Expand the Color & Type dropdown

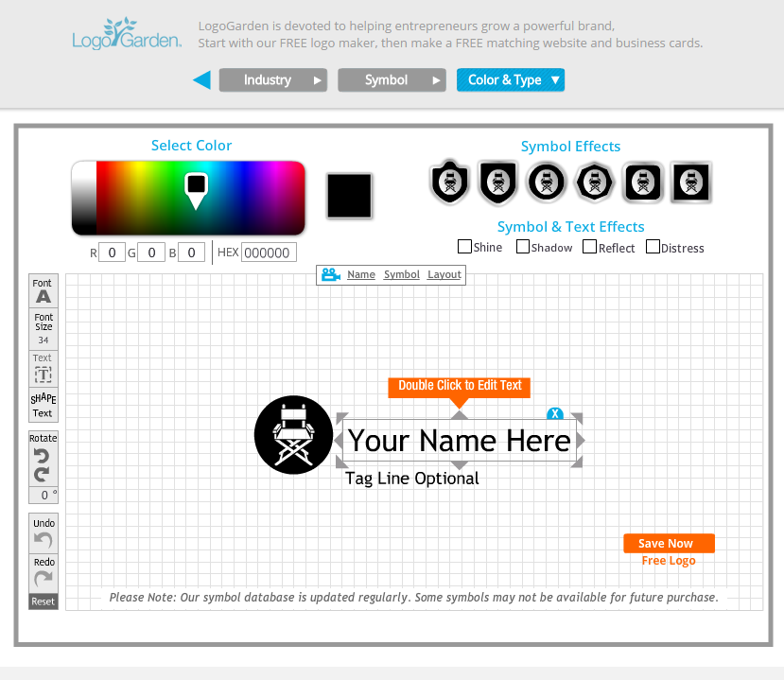(x=511, y=80)
